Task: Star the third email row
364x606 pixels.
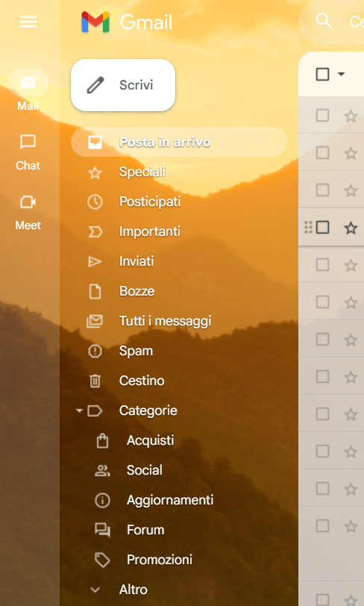Action: (x=351, y=190)
